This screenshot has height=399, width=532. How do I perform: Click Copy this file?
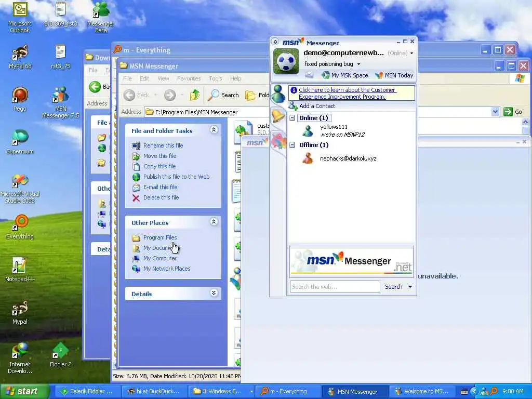coord(159,166)
